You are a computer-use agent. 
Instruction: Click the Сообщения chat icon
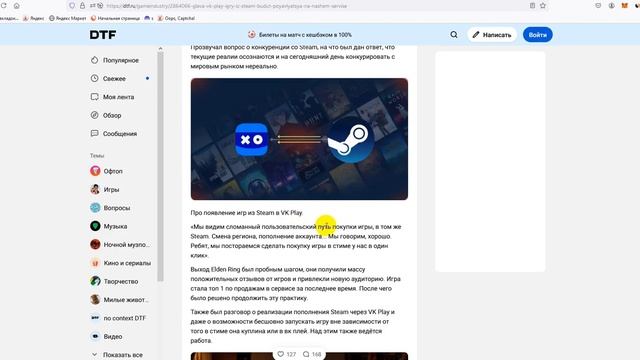pyautogui.click(x=95, y=133)
